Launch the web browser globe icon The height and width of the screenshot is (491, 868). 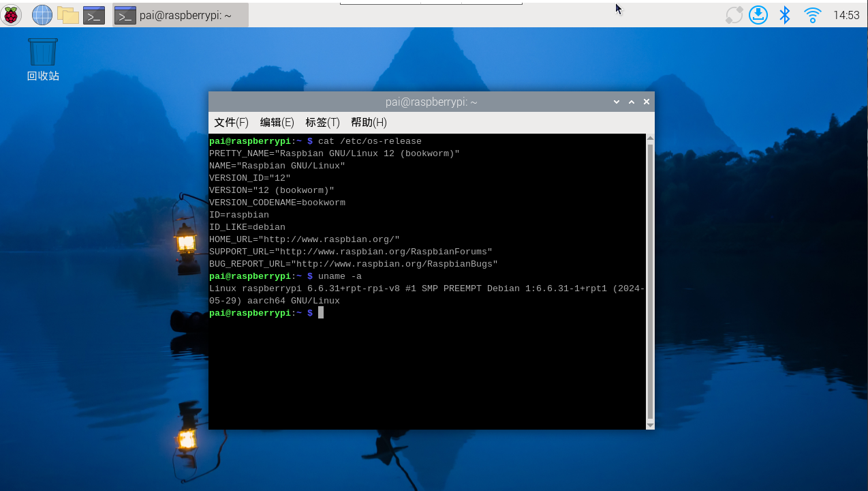[42, 14]
